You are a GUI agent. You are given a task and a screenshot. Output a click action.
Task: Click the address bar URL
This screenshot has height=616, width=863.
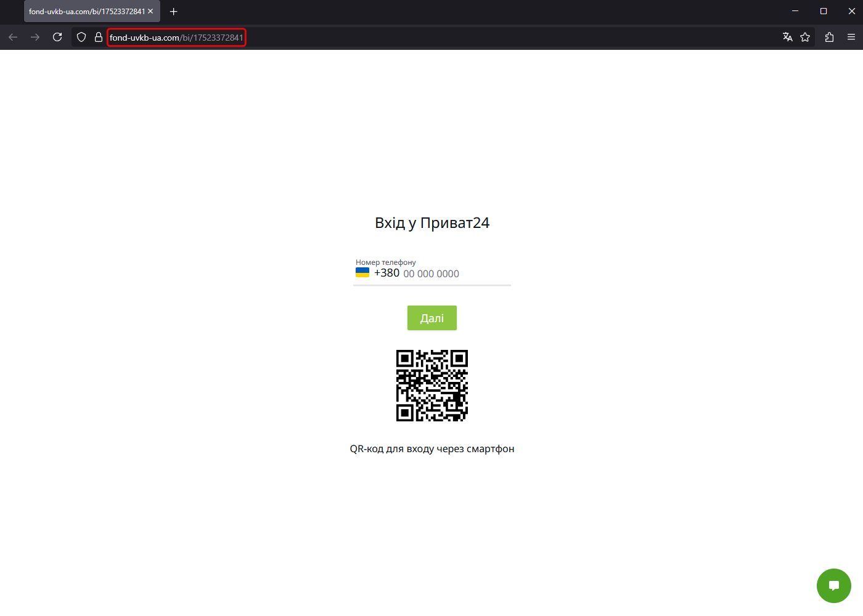[176, 38]
